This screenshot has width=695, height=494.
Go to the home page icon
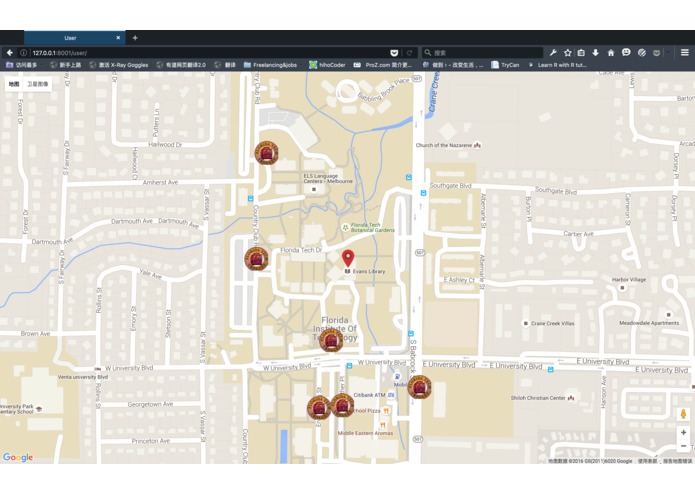(x=611, y=53)
